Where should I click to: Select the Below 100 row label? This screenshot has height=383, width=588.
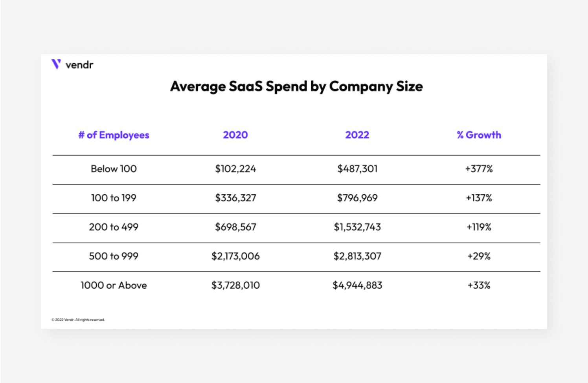click(x=114, y=169)
